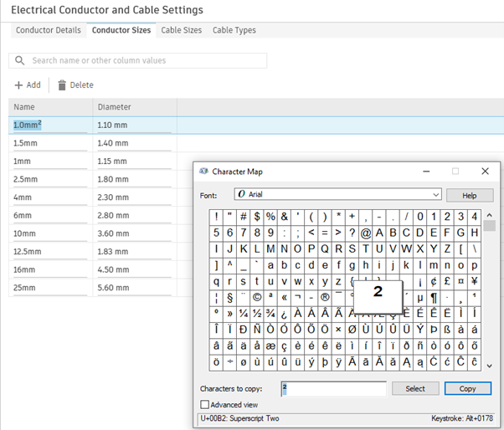
Task: Close the Character Map window
Action: pos(485,171)
